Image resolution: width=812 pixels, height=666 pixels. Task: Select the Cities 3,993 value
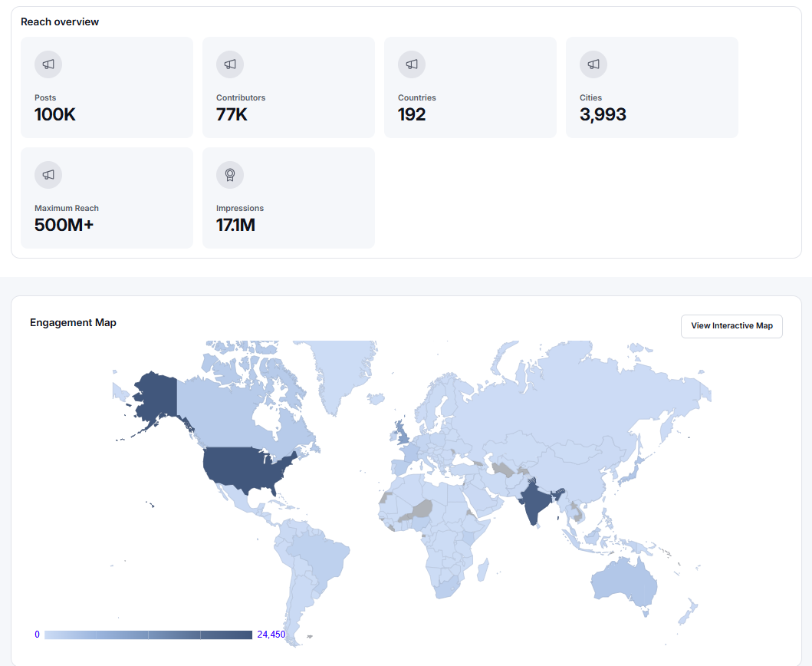tap(603, 114)
